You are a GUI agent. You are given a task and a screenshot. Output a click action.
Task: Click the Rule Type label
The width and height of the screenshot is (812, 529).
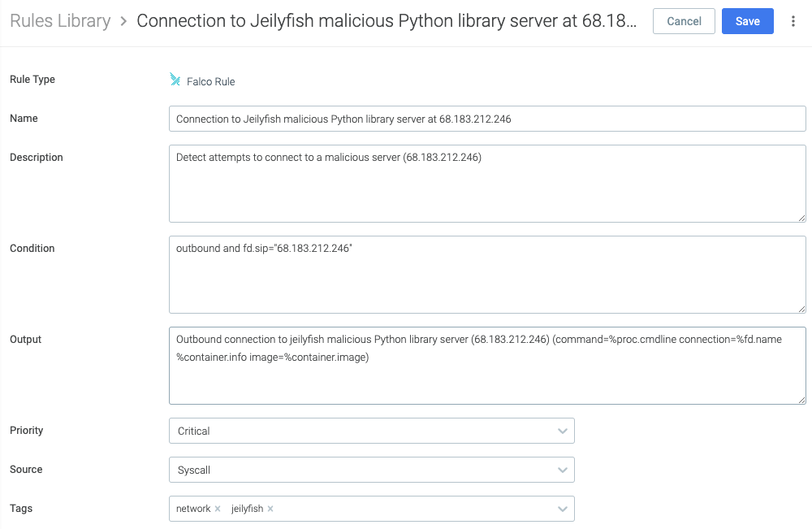pos(32,80)
